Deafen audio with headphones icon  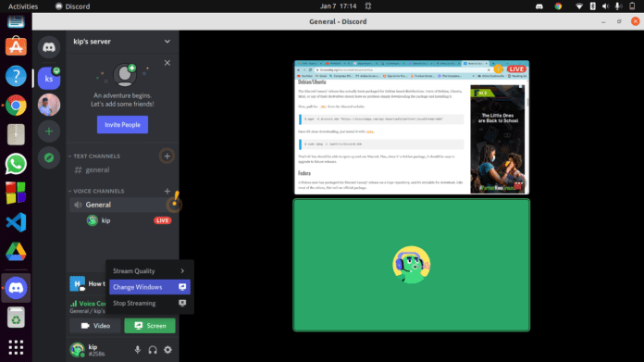pos(153,350)
